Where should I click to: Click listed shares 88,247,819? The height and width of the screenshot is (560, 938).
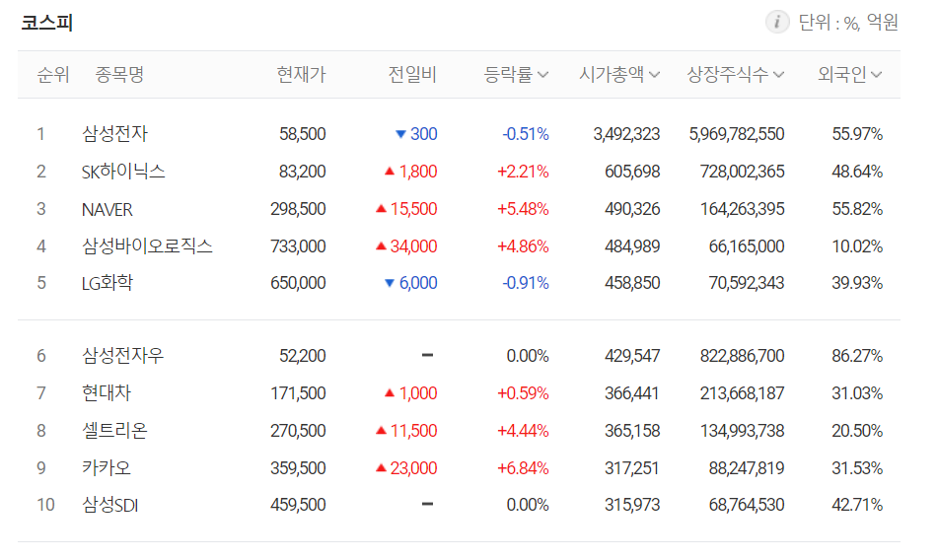[747, 468]
